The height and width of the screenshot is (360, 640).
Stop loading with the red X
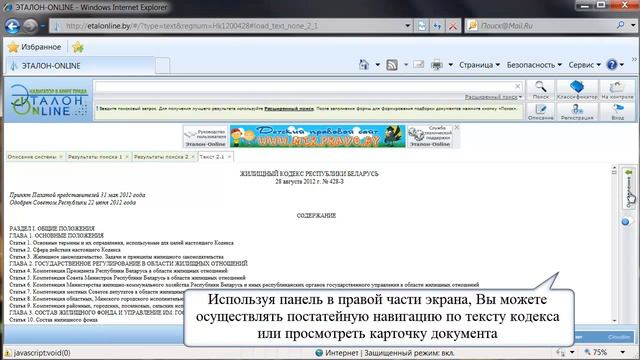point(453,26)
